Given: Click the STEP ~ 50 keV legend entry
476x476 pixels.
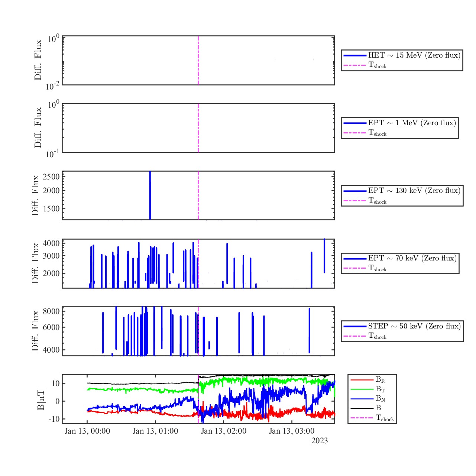Looking at the screenshot, I should (414, 326).
